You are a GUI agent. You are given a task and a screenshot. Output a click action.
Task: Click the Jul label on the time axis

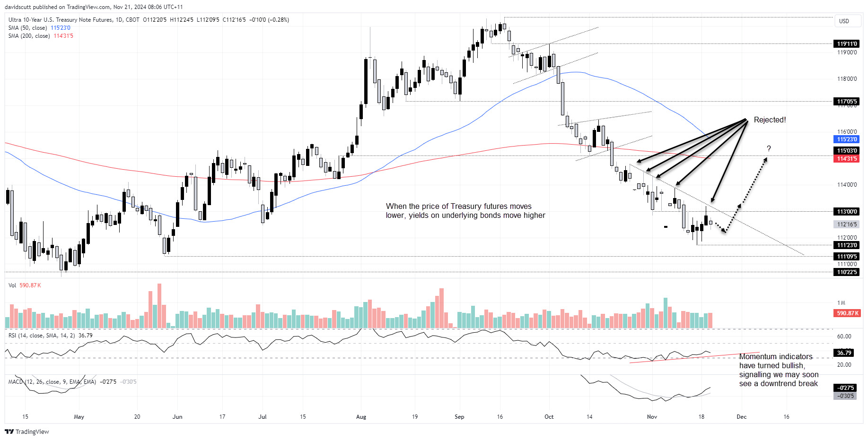click(263, 417)
